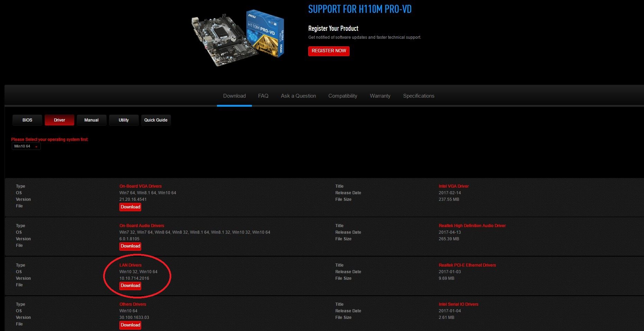644x331 pixels.
Task: Click the Realtek High Definition Audio Driver title
Action: [472, 226]
